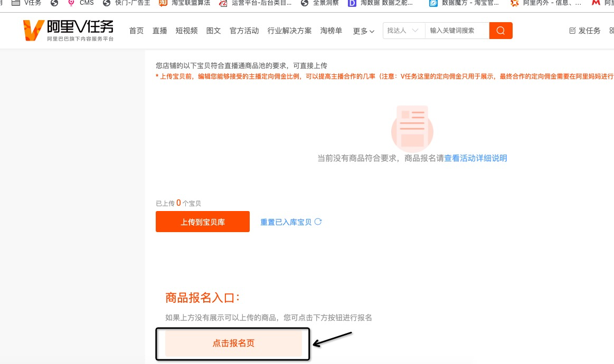Select the 短视频 menu item

click(x=186, y=31)
